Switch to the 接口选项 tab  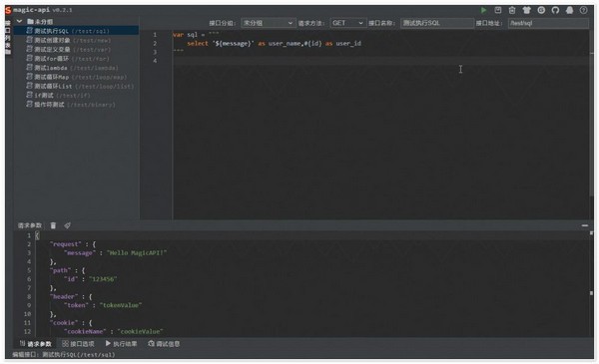(x=78, y=344)
